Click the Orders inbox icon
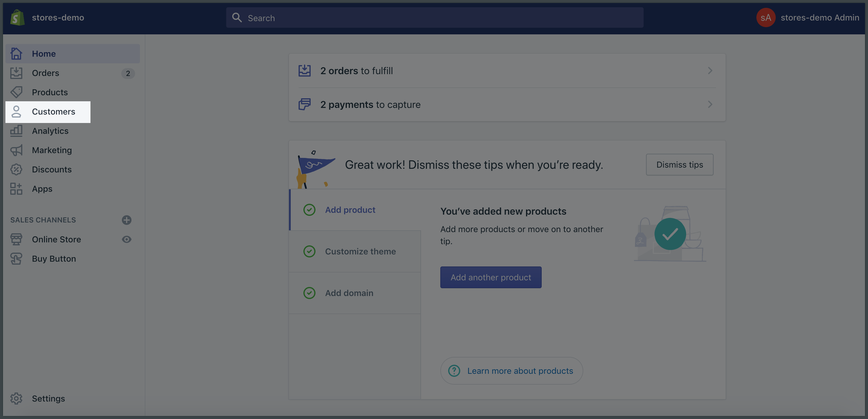The image size is (868, 419). [x=16, y=73]
